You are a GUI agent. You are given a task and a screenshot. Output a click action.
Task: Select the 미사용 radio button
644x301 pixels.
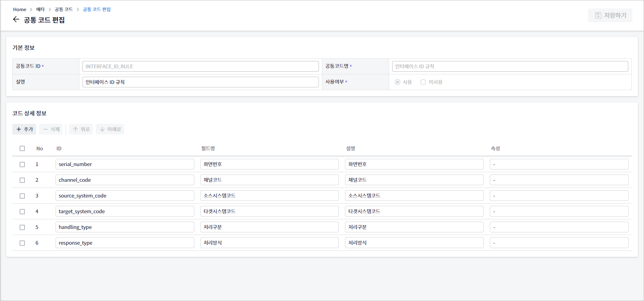point(423,82)
